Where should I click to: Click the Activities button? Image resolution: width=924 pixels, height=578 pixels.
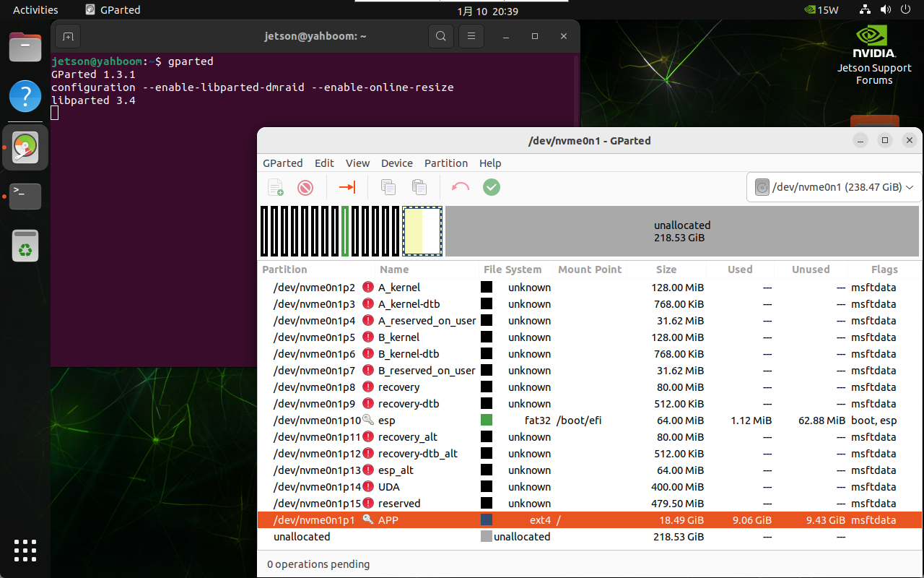click(35, 9)
